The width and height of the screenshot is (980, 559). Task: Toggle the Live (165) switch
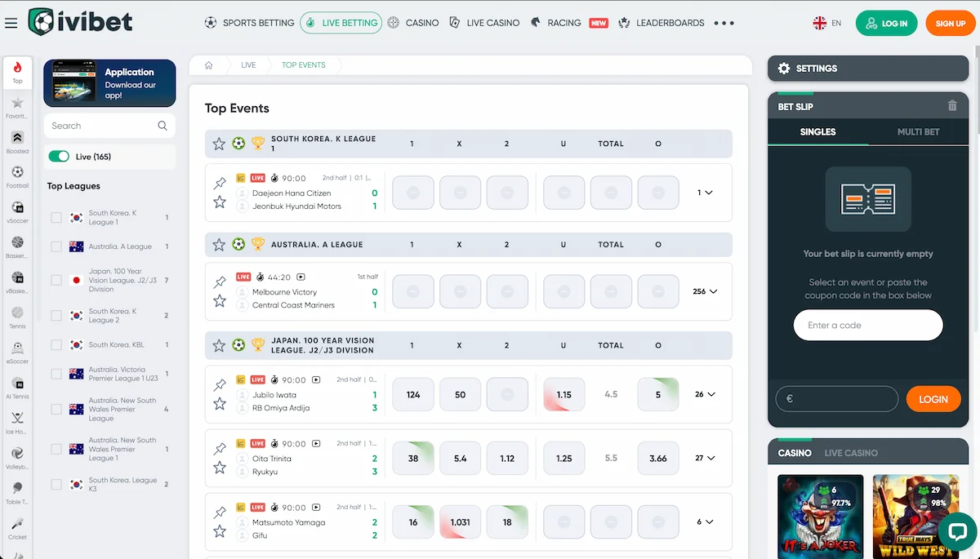59,157
